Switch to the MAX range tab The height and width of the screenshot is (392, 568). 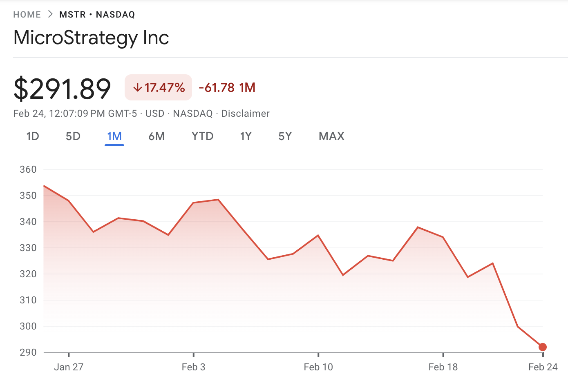pos(331,136)
